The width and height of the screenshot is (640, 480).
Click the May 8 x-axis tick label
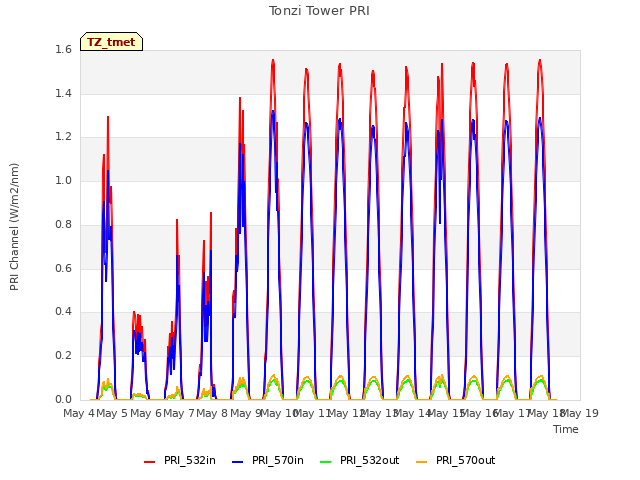(212, 413)
